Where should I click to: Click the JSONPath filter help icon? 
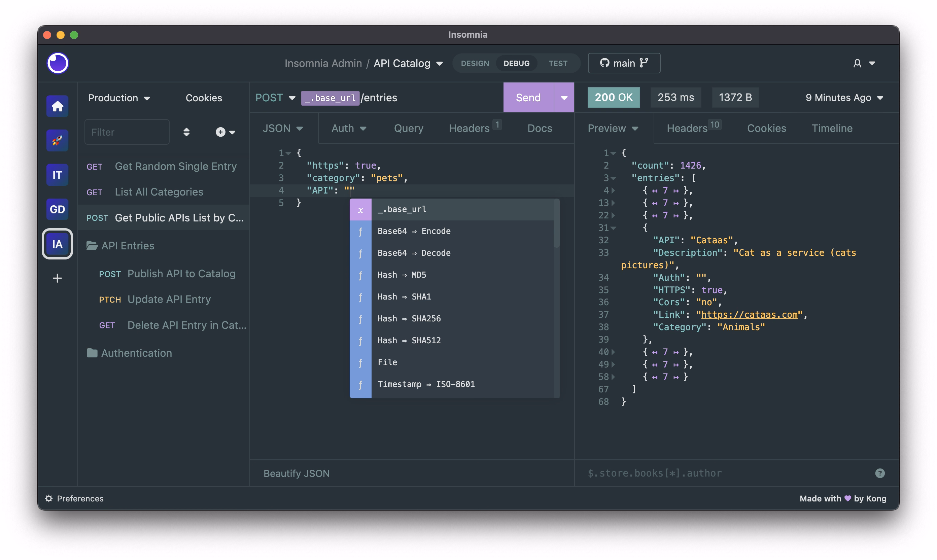coord(880,473)
